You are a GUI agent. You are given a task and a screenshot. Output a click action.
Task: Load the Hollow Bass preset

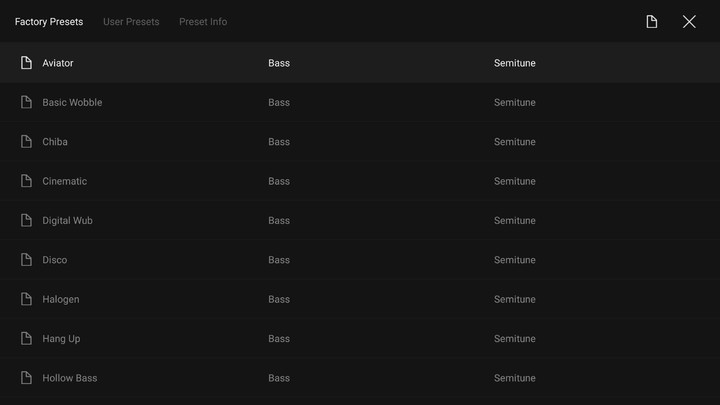click(x=70, y=378)
